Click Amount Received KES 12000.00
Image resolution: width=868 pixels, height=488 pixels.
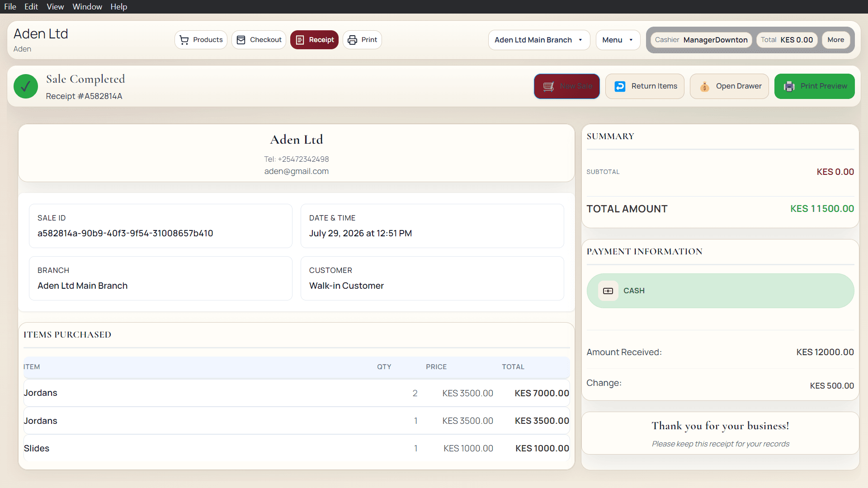click(825, 352)
